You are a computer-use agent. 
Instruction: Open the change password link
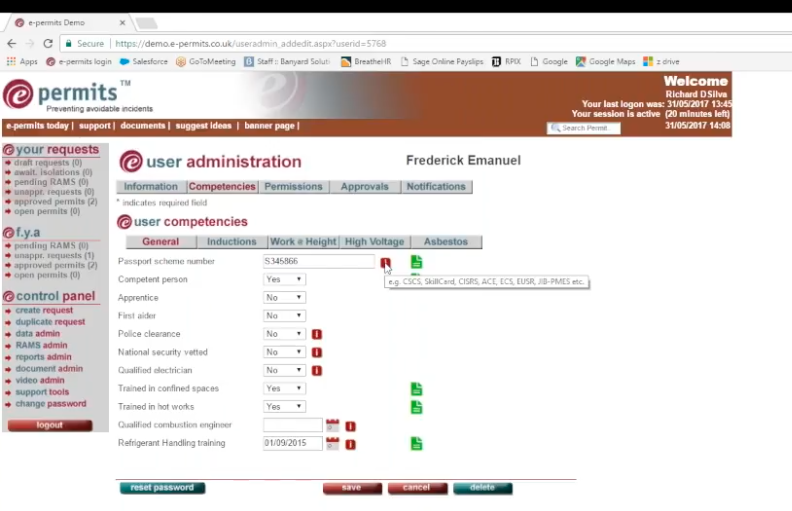pyautogui.click(x=51, y=403)
